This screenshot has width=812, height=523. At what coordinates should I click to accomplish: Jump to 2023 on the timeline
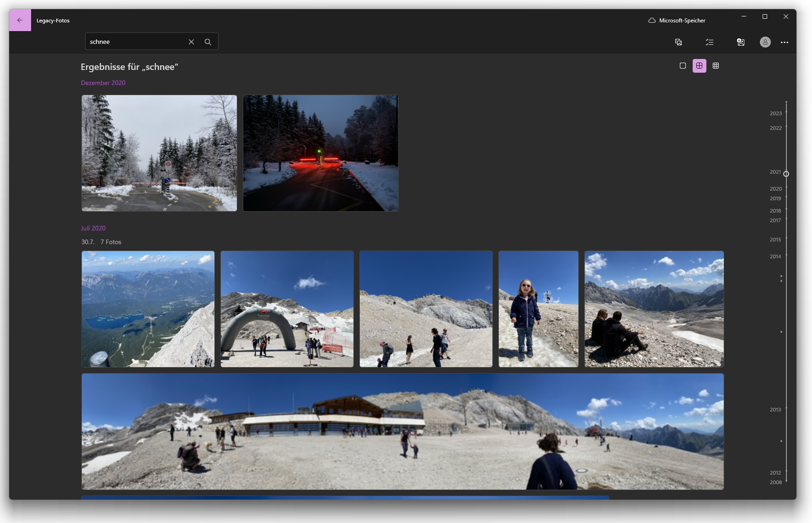[x=775, y=113]
